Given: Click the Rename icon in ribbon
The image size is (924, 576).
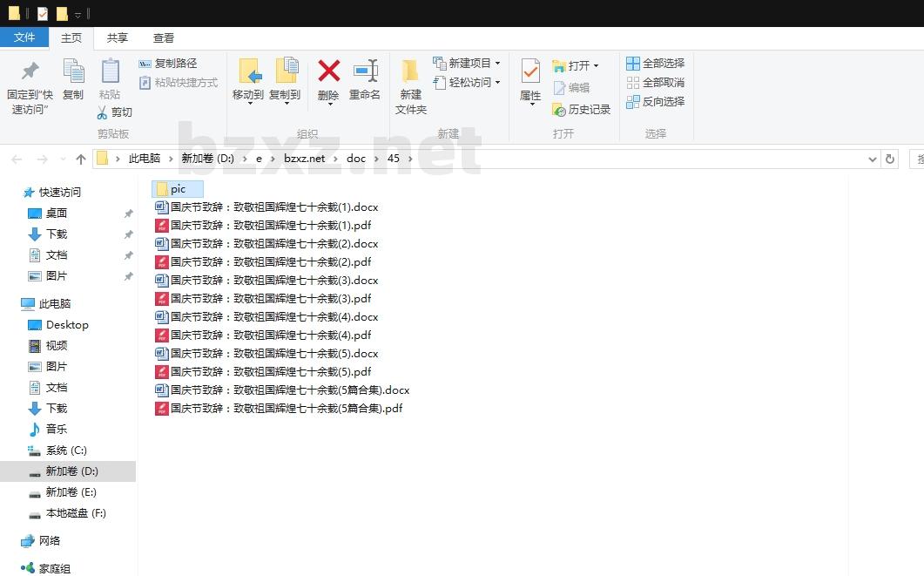Looking at the screenshot, I should [x=365, y=72].
